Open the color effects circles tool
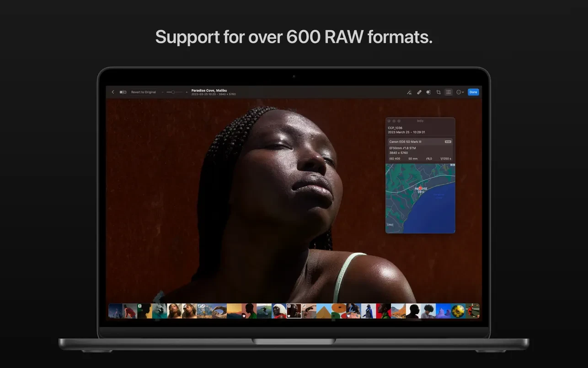This screenshot has height=368, width=588. pos(428,92)
